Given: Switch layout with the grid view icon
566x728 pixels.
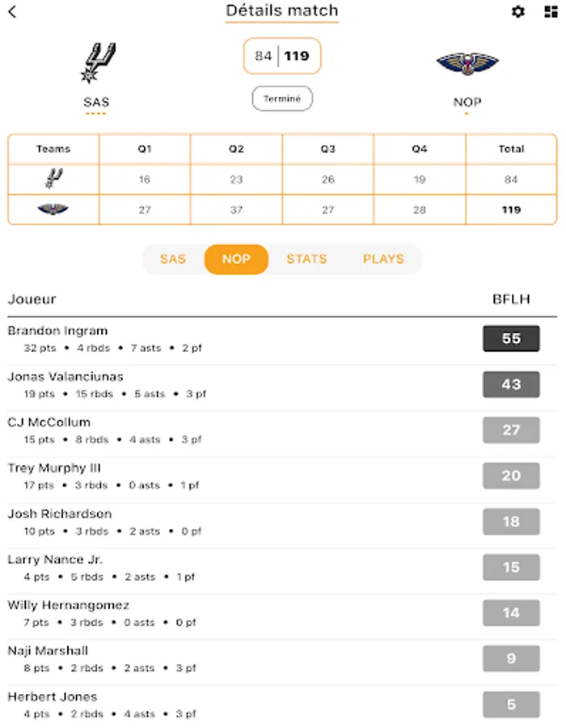Looking at the screenshot, I should pyautogui.click(x=551, y=12).
